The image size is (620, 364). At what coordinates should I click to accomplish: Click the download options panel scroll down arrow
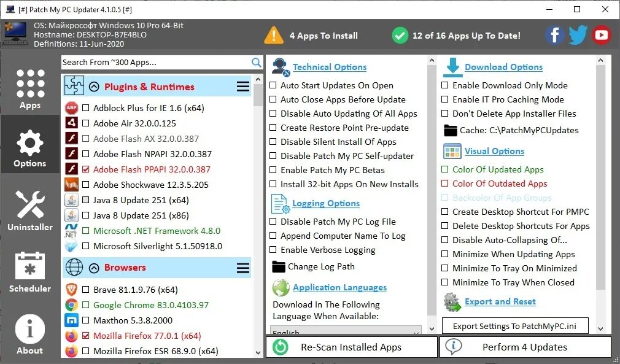pyautogui.click(x=600, y=329)
